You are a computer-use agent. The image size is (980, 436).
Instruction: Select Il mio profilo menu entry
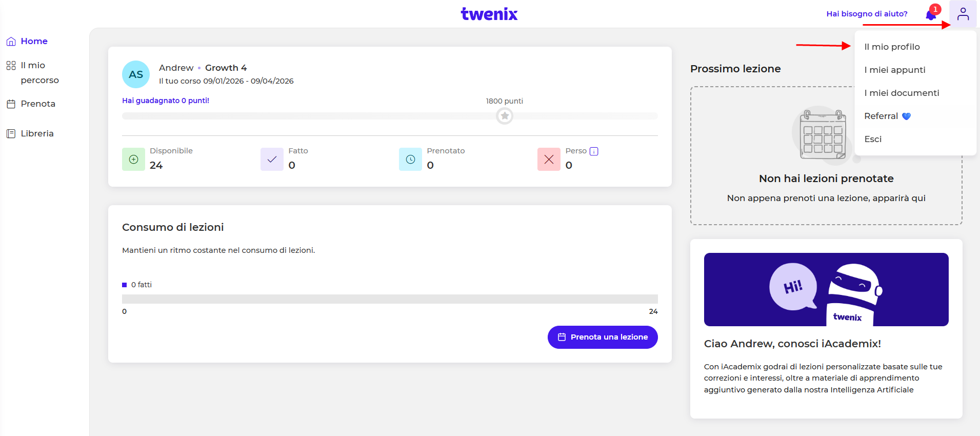click(892, 47)
